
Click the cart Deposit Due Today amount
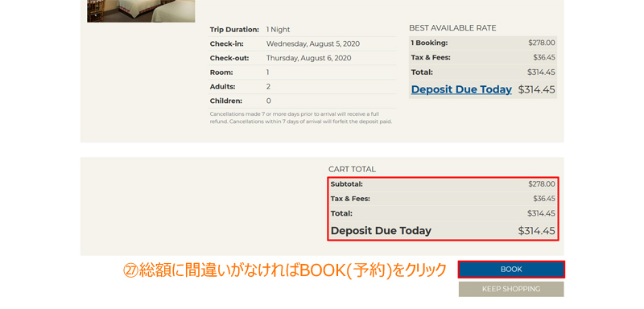coord(536,231)
